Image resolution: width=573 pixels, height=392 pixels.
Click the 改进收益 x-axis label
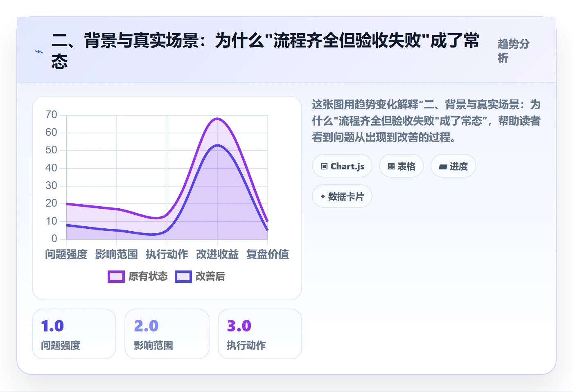point(217,255)
